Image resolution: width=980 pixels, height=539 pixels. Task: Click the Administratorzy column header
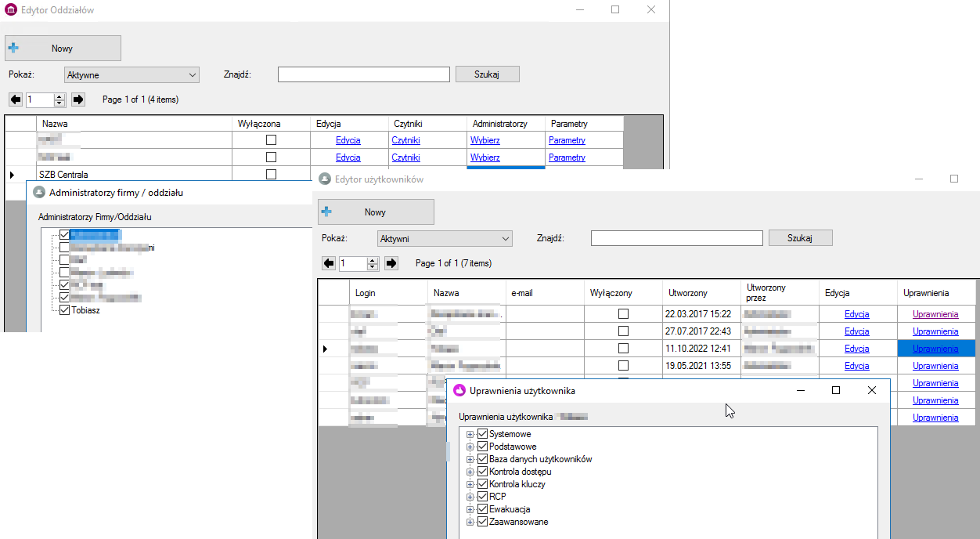pyautogui.click(x=506, y=124)
